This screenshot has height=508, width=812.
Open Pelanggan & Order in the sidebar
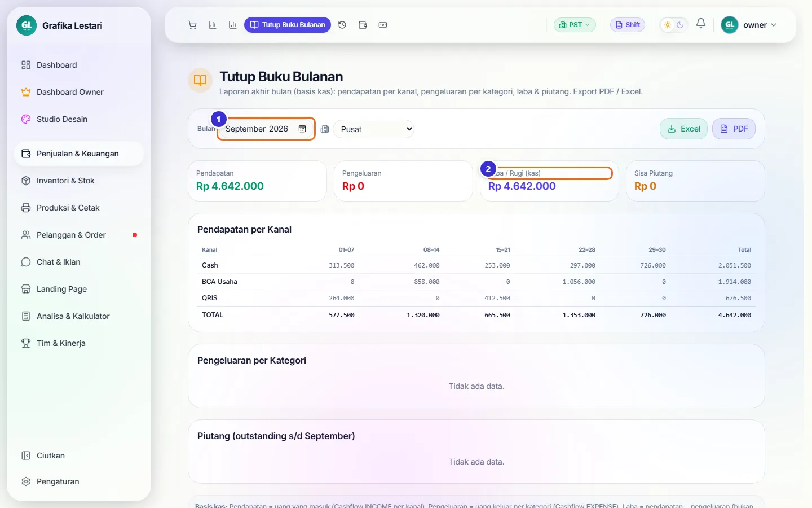pyautogui.click(x=79, y=235)
